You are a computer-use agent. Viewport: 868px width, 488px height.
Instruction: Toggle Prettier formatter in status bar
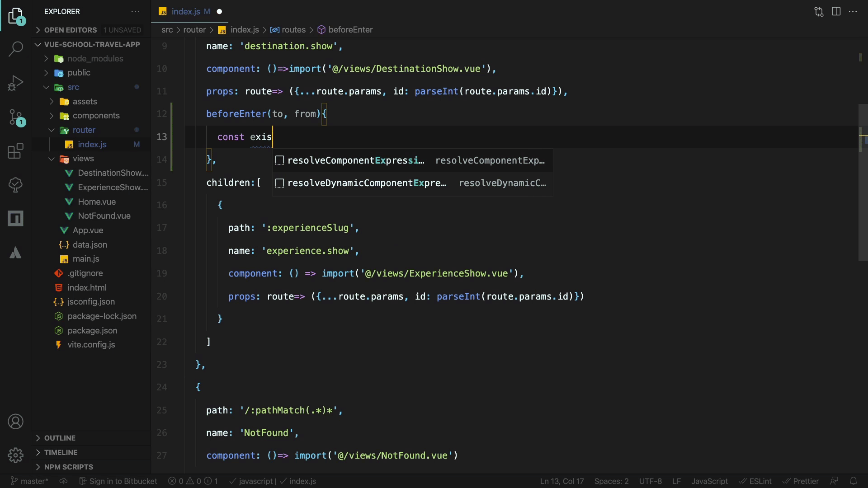(x=801, y=481)
